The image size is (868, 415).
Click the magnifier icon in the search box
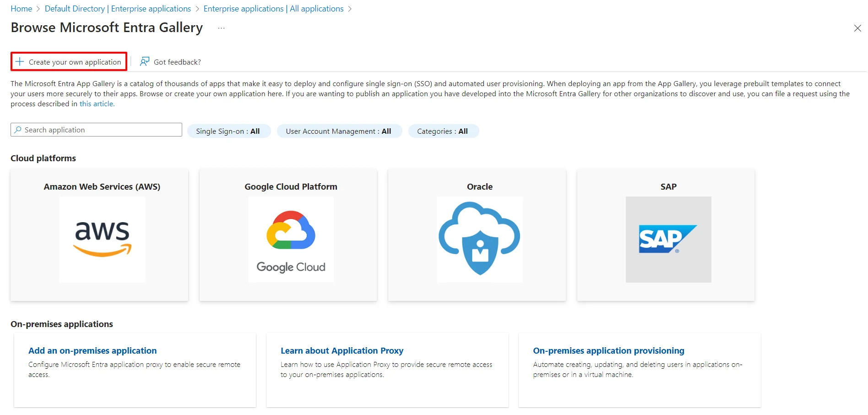[x=18, y=130]
